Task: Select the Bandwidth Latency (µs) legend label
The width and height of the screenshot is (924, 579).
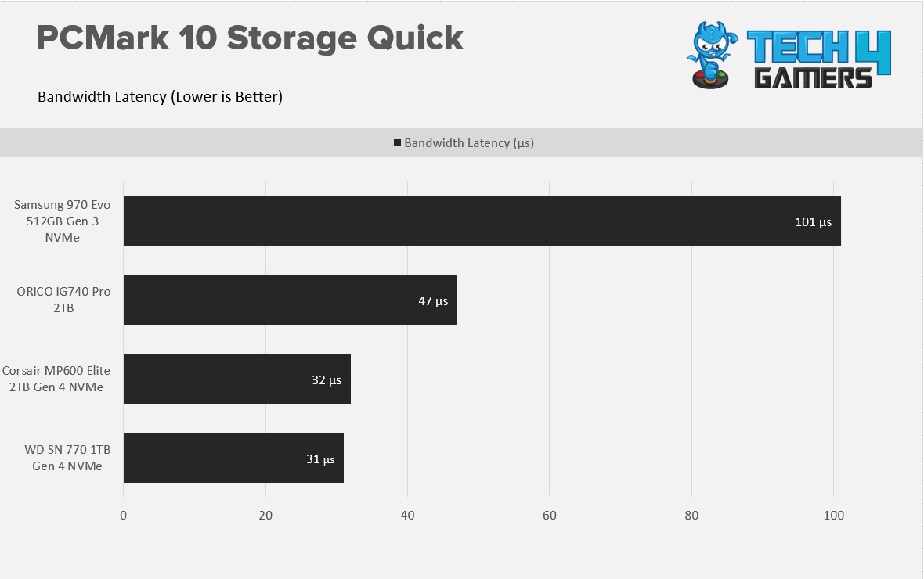Action: pos(469,143)
